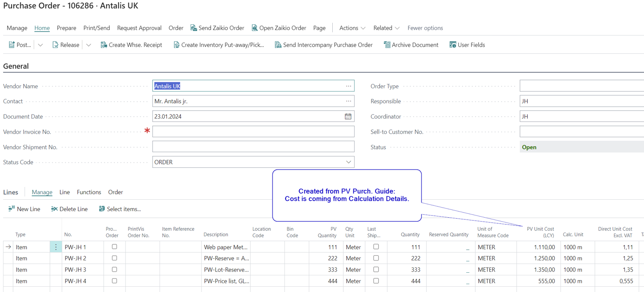The image size is (644, 292).
Task: Toggle Pro... Order checkbox for PW-JH 2
Action: [x=115, y=258]
